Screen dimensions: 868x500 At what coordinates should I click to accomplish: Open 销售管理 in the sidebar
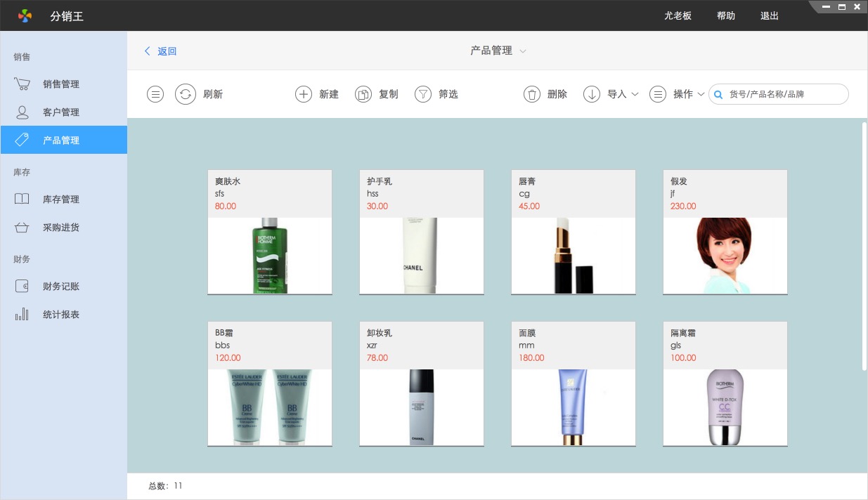[x=60, y=84]
